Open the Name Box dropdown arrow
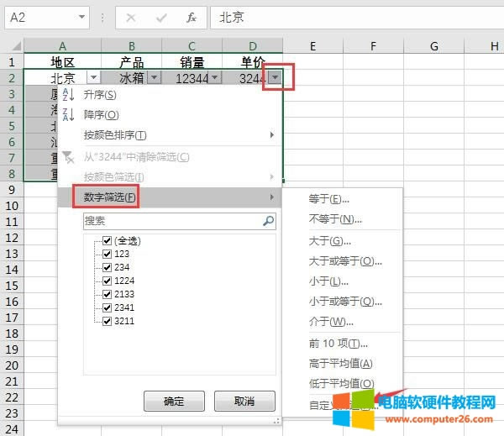Image resolution: width=504 pixels, height=436 pixels. pos(81,17)
